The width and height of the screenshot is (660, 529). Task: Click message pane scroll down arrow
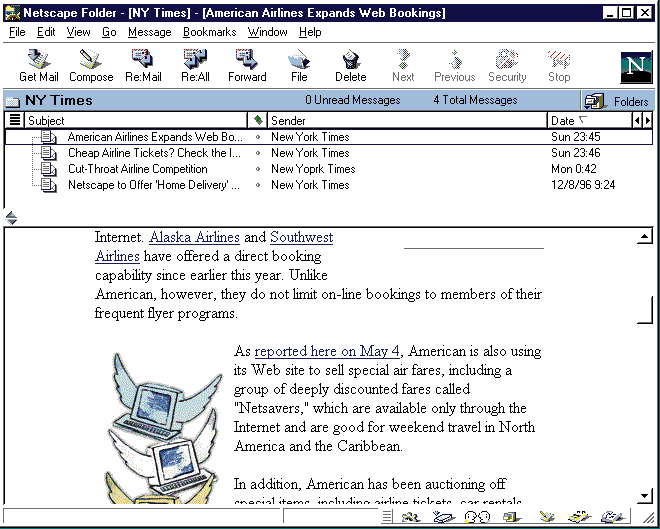click(x=645, y=496)
